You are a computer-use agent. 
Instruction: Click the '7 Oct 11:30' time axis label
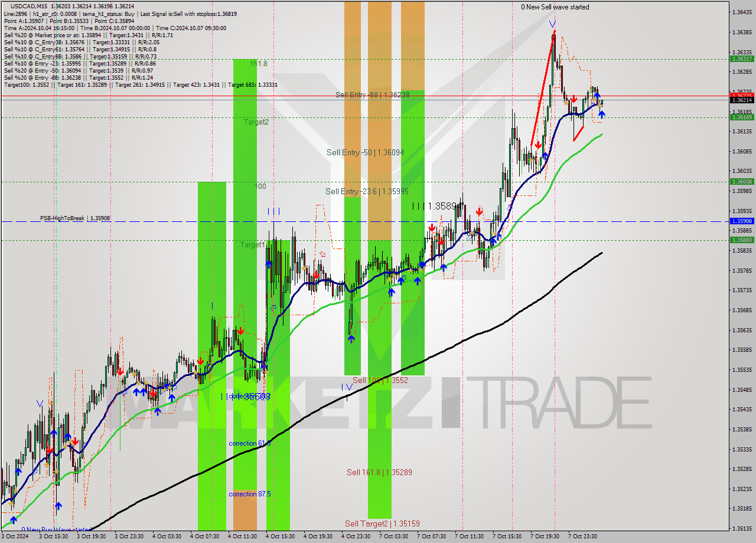tap(469, 537)
